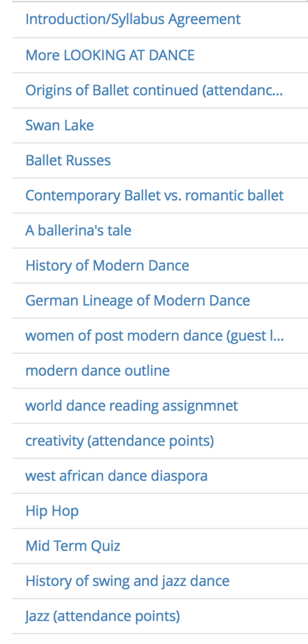Open History of Modern Dance
The width and height of the screenshot is (308, 644).
(x=107, y=265)
